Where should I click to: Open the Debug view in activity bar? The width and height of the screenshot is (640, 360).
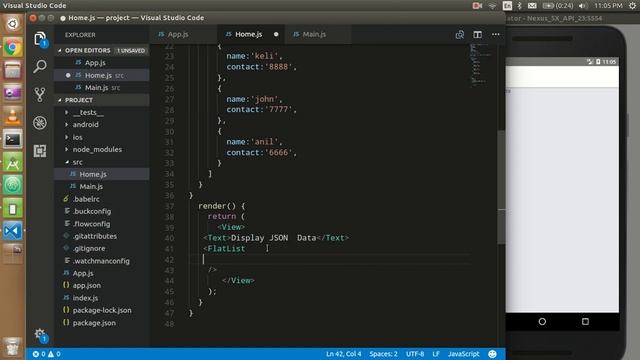[40, 123]
